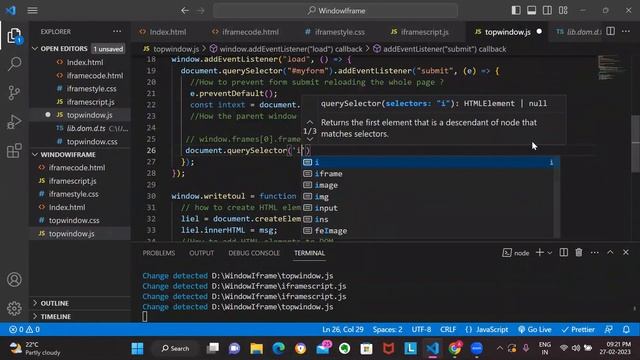Split the terminal pane
The height and width of the screenshot is (360, 640).
click(x=564, y=253)
